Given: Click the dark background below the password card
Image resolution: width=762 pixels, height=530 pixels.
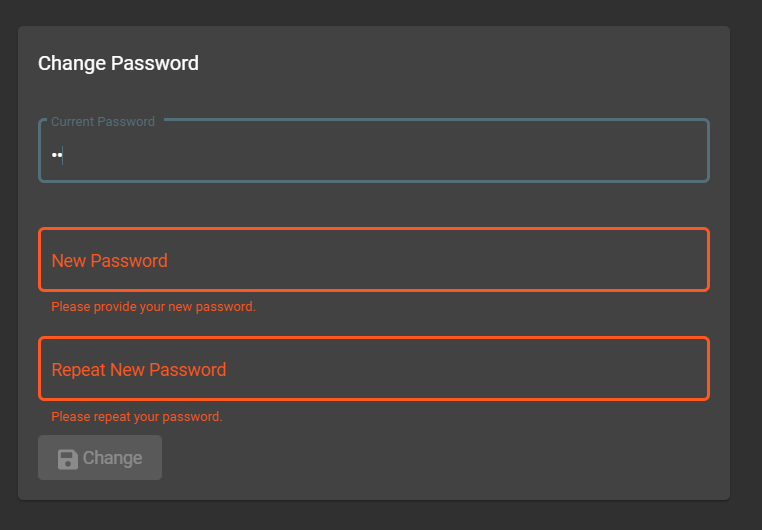Looking at the screenshot, I should [380, 516].
